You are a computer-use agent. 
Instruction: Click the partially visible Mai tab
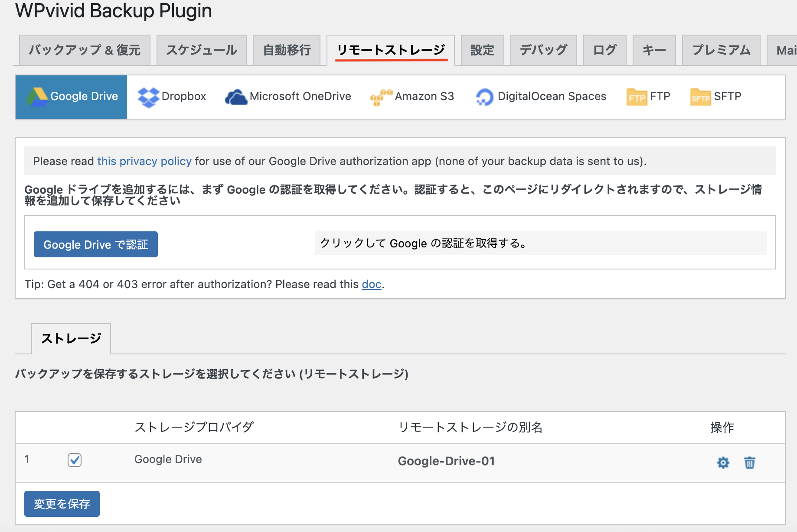[782, 50]
